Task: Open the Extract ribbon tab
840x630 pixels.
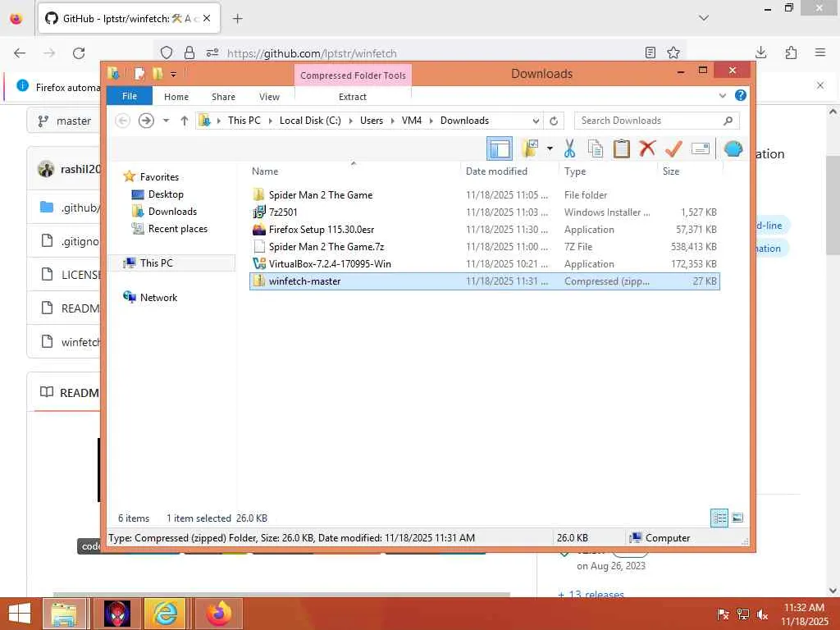Action: pyautogui.click(x=353, y=97)
